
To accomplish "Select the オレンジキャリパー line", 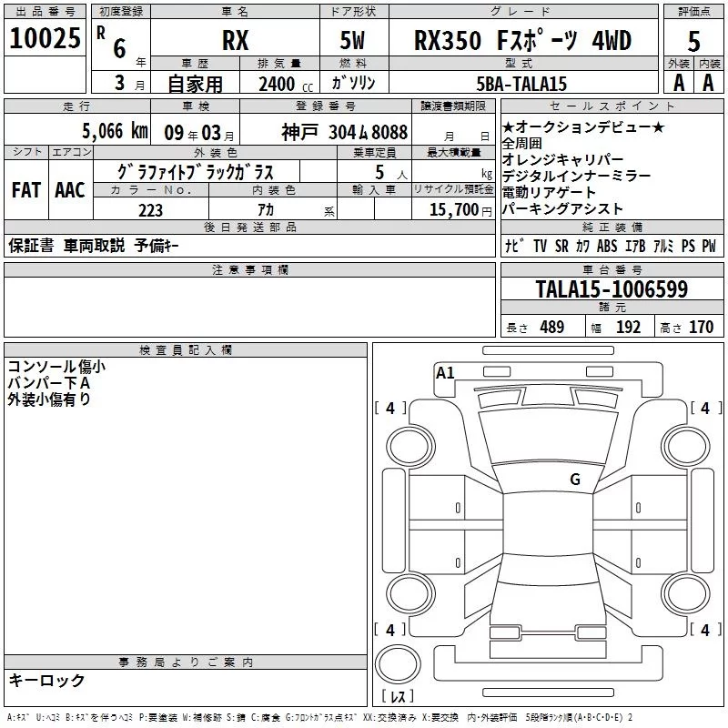I will [x=562, y=159].
